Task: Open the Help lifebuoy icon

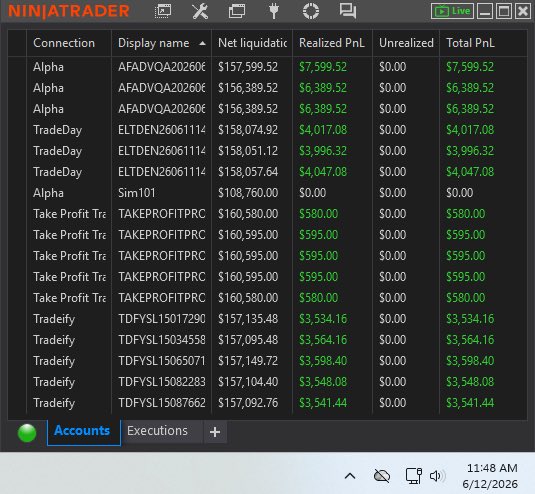Action: 311,11
